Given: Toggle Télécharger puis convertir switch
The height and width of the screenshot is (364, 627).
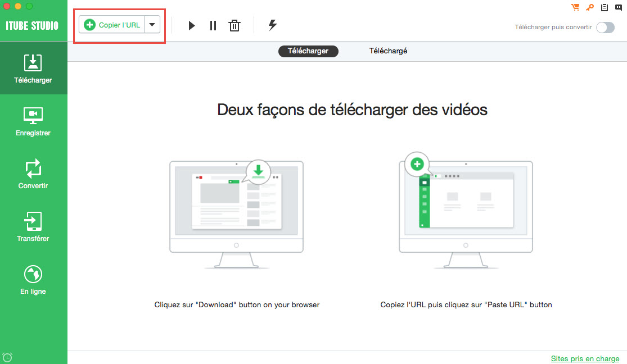Looking at the screenshot, I should 606,27.
